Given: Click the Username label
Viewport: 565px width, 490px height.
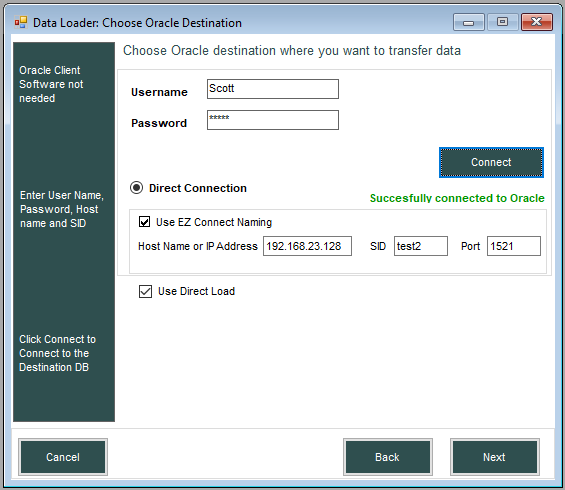Looking at the screenshot, I should (159, 92).
